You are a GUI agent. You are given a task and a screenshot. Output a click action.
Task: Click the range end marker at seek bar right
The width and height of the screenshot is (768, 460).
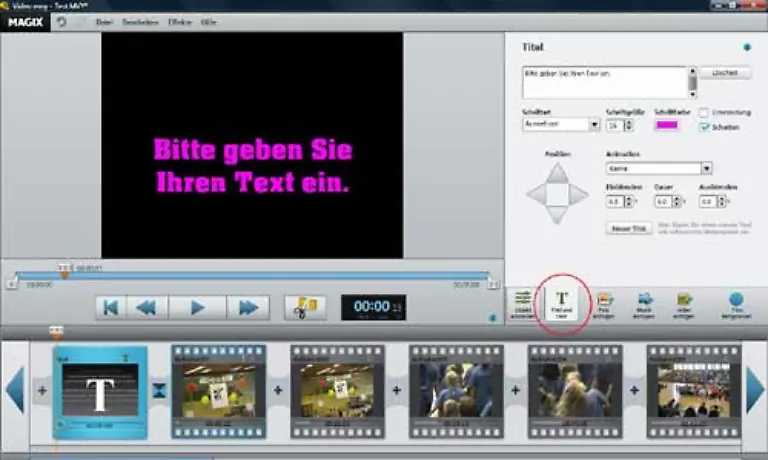pyautogui.click(x=493, y=284)
